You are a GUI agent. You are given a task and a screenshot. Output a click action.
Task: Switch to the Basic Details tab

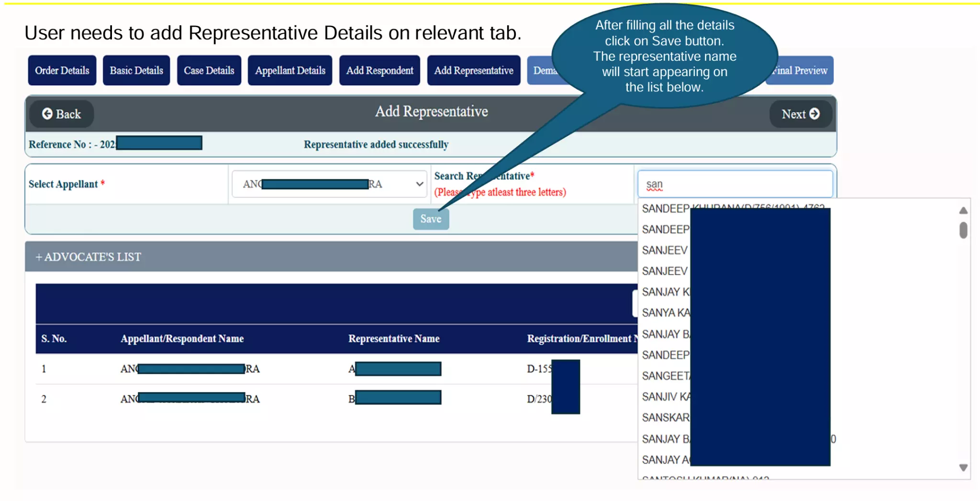[x=136, y=71]
